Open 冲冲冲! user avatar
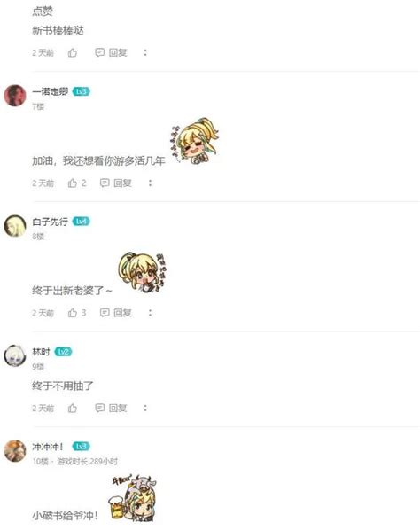The height and width of the screenshot is (530, 420). 15,451
